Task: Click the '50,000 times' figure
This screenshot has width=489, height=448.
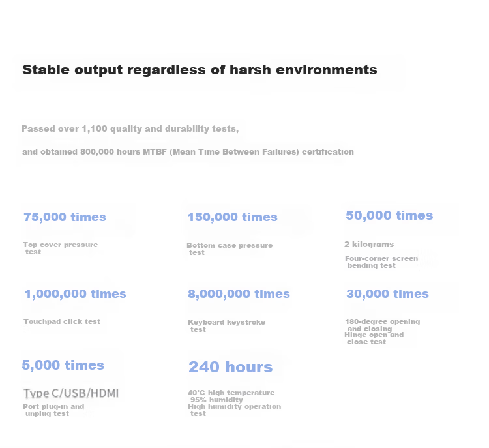Action: click(x=389, y=215)
